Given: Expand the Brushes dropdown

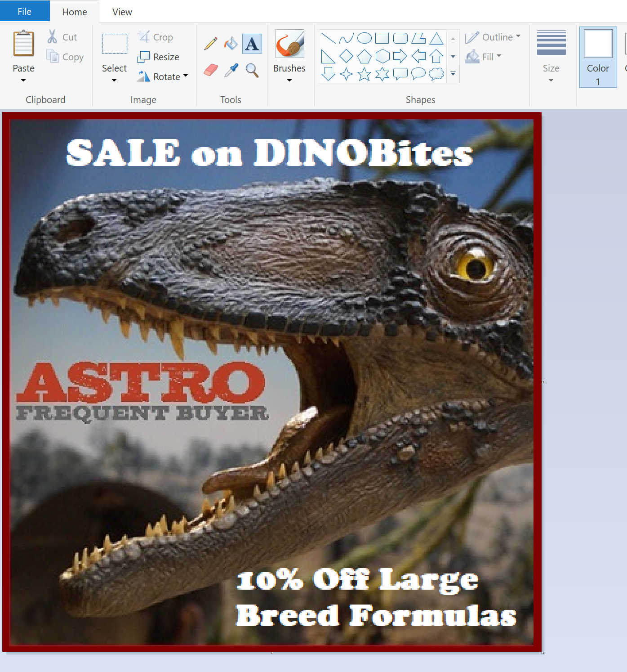Looking at the screenshot, I should tap(289, 81).
